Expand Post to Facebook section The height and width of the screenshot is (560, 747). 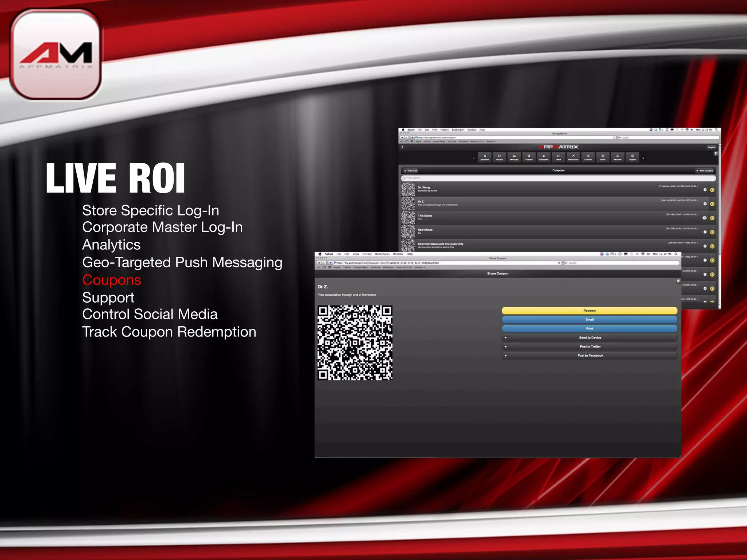[590, 355]
